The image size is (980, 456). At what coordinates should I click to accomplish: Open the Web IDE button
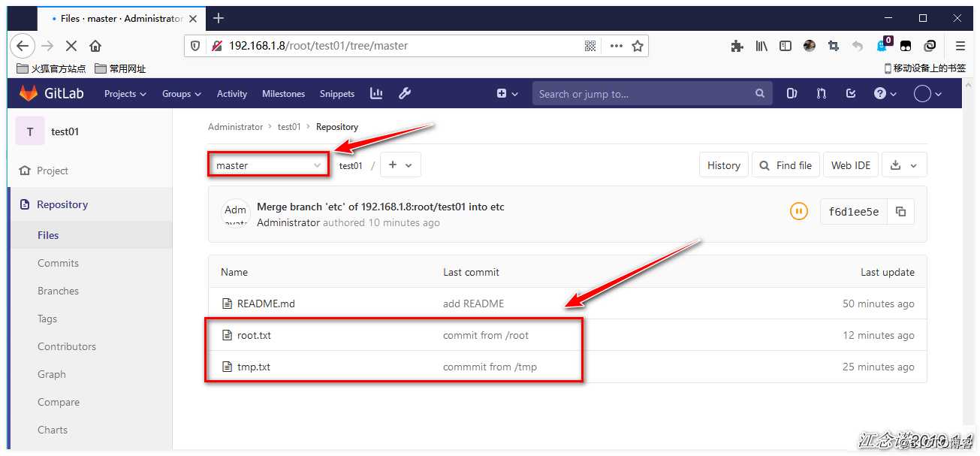[x=851, y=165]
